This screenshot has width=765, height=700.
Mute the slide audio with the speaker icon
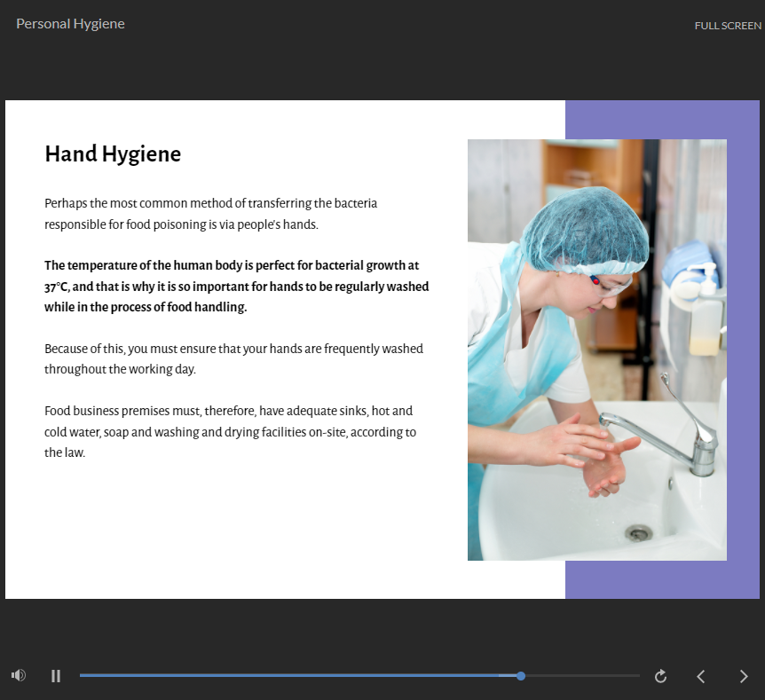point(18,675)
